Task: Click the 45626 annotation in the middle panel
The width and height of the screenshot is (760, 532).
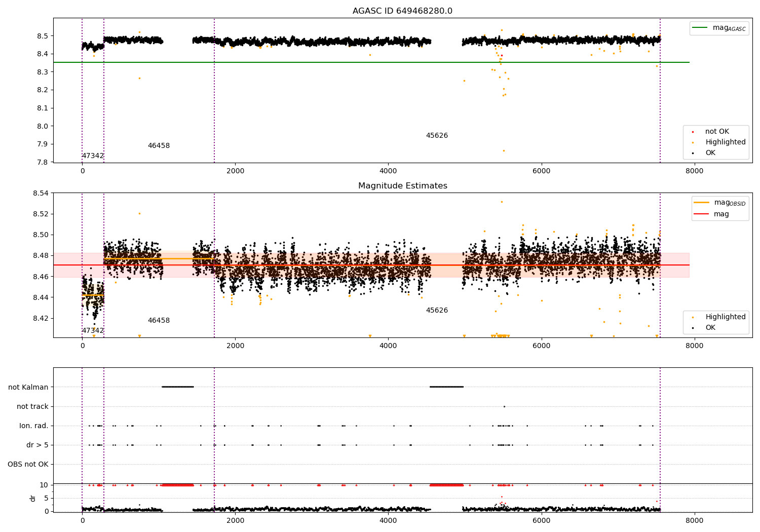Action: pyautogui.click(x=437, y=311)
